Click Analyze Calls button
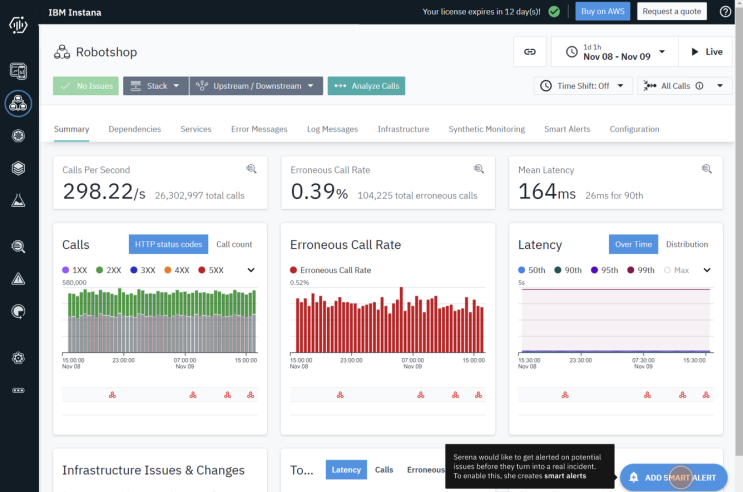The height and width of the screenshot is (492, 743). (x=366, y=86)
